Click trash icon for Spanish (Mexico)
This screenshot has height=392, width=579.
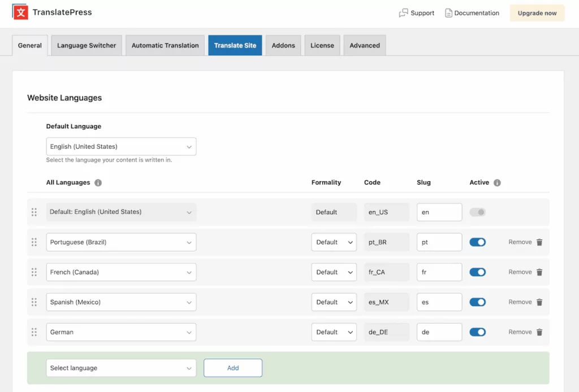(539, 302)
